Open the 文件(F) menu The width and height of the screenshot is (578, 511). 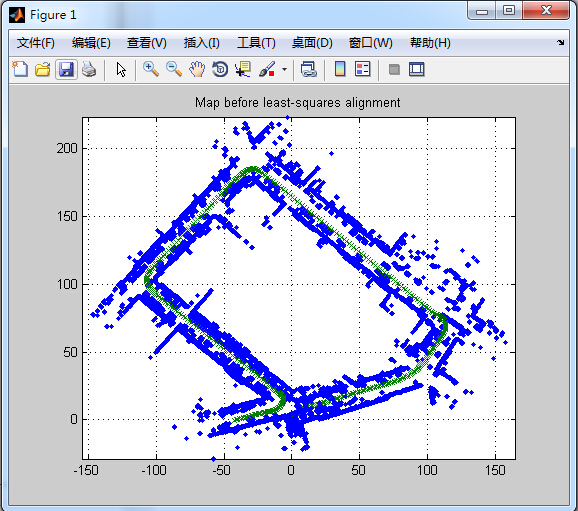coord(36,43)
